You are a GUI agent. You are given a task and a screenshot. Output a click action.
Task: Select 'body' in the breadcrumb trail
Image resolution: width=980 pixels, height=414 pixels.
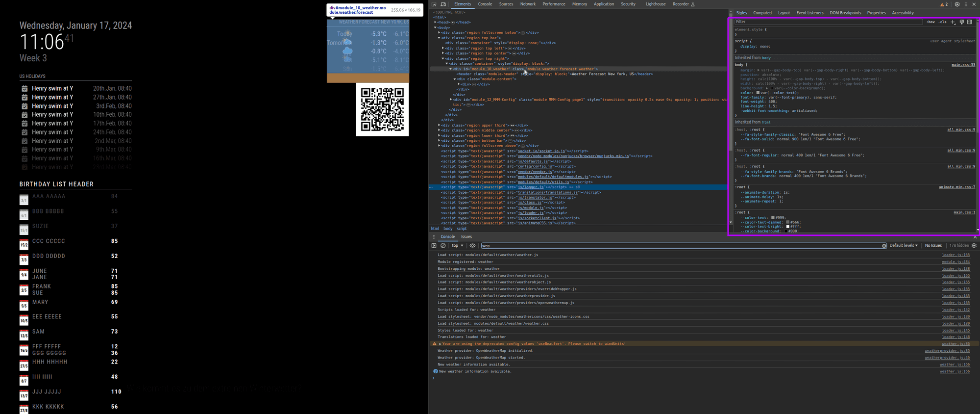[x=448, y=229]
